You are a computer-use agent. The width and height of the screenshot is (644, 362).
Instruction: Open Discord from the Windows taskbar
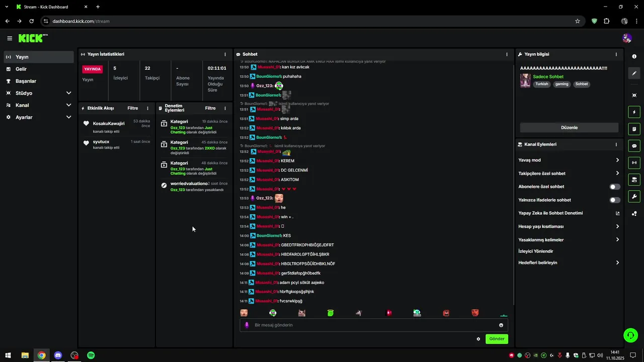tap(58, 355)
